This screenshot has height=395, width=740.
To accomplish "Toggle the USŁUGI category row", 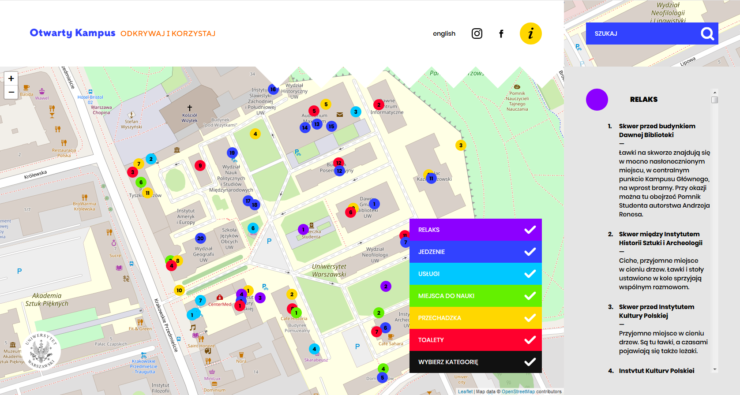I will (x=475, y=274).
